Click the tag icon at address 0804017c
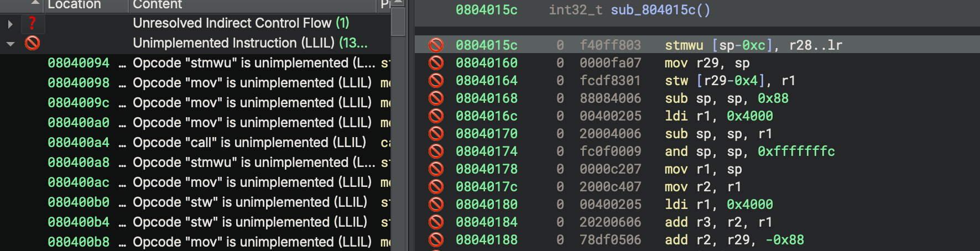This screenshot has height=251, width=980. pos(436,187)
